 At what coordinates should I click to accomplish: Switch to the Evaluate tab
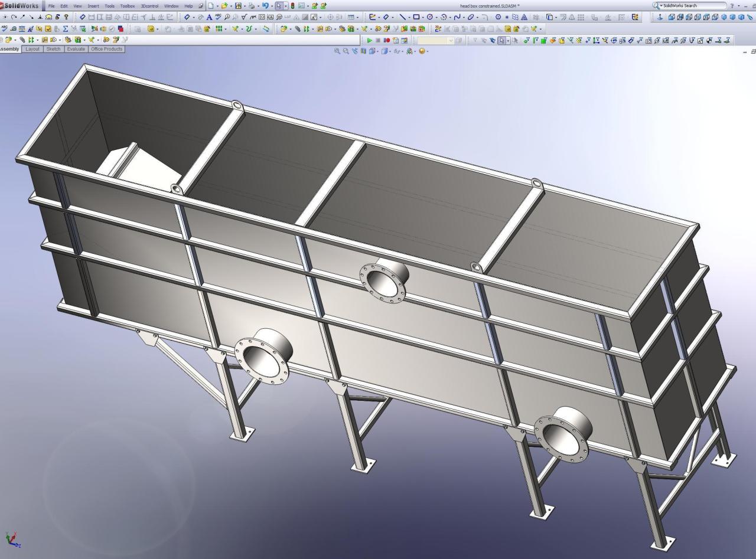pyautogui.click(x=76, y=49)
